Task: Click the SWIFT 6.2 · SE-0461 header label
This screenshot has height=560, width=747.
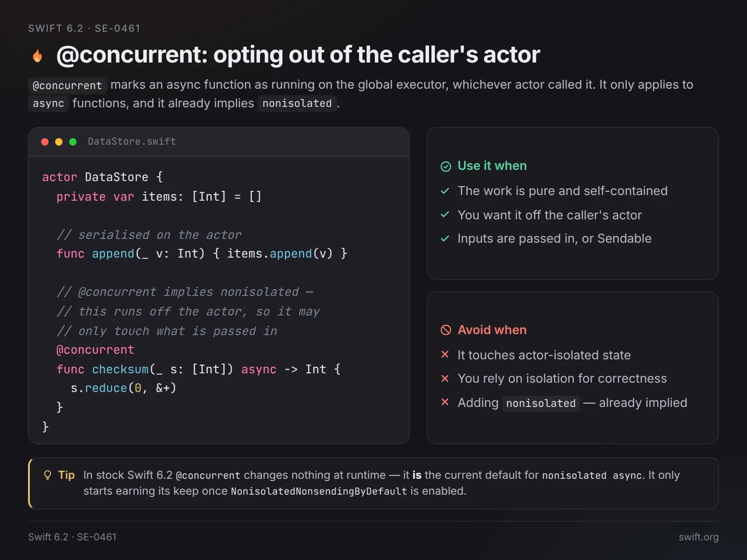Action: pyautogui.click(x=84, y=28)
